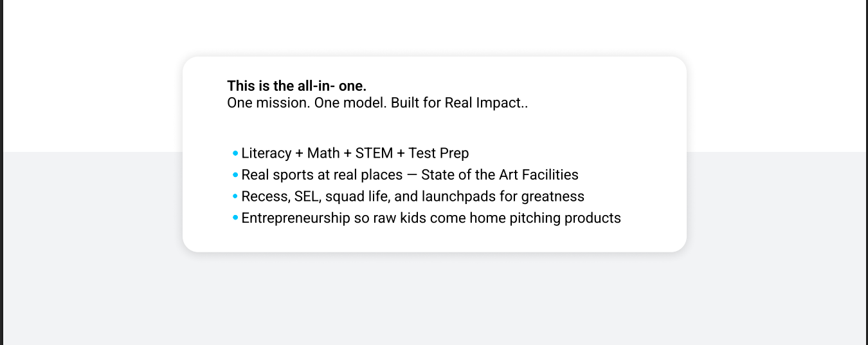
Task: Click the word "STEM" in first bullet
Action: [x=374, y=154]
